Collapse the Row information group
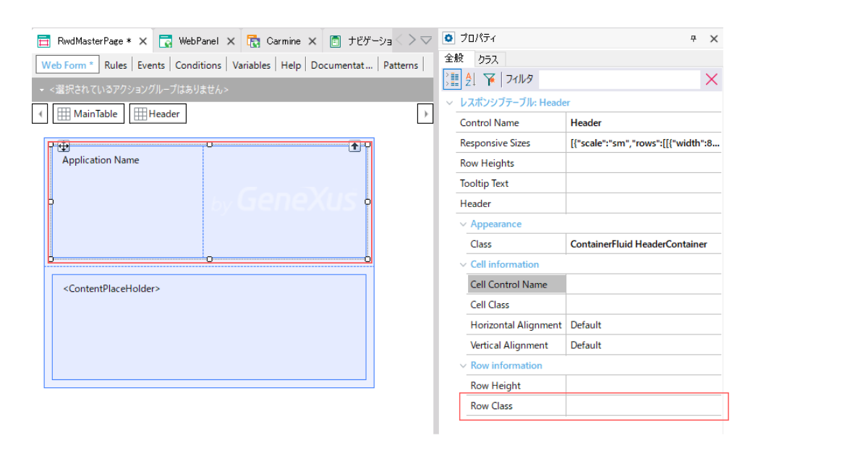The width and height of the screenshot is (868, 459). 463,366
